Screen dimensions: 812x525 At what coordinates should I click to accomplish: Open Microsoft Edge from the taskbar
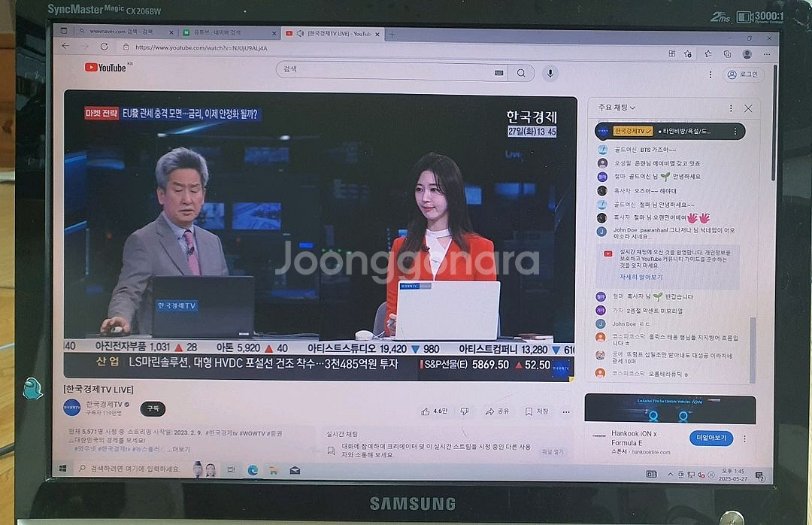click(x=253, y=471)
